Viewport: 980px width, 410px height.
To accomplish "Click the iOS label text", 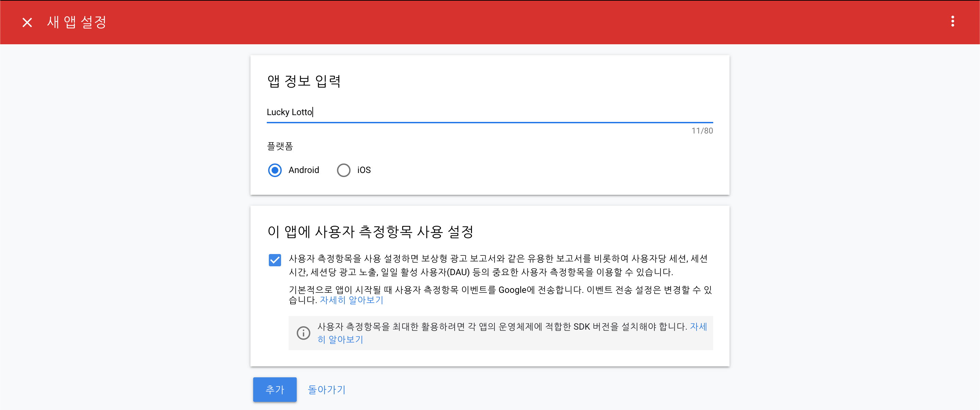I will pos(364,170).
